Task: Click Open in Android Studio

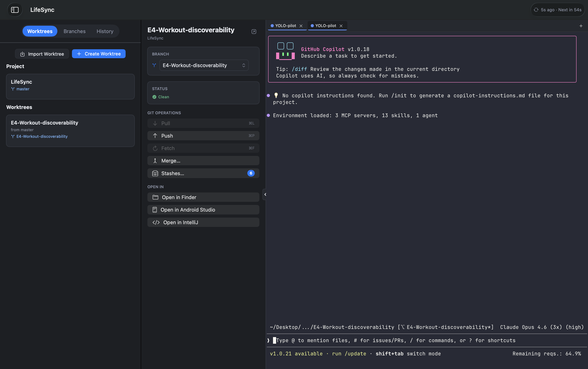Action: [x=203, y=210]
